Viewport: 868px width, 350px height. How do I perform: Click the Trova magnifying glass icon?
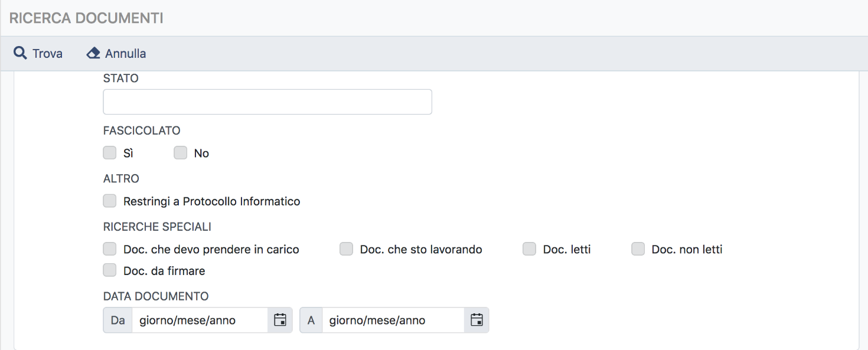tap(20, 53)
